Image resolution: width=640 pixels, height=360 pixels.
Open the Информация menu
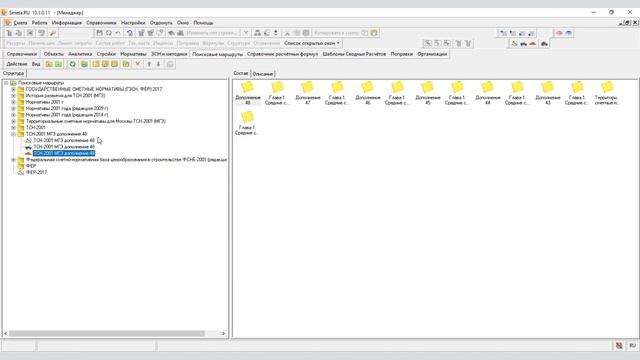pyautogui.click(x=67, y=23)
